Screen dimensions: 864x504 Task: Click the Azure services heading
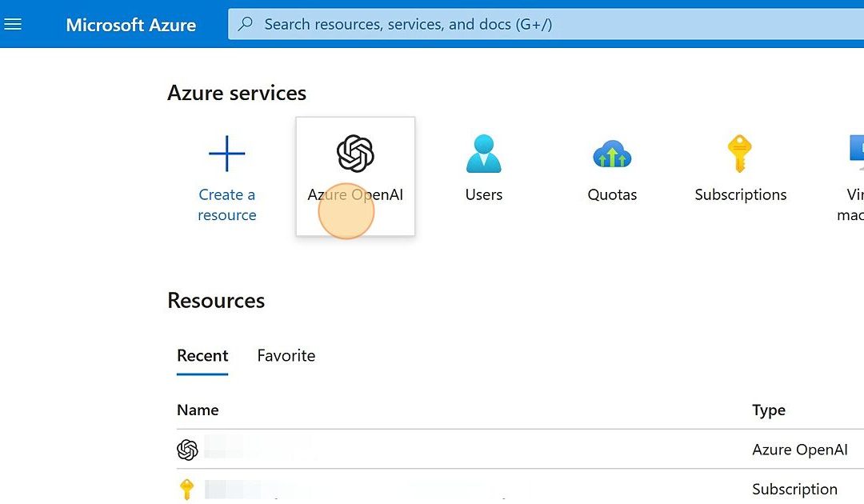coord(236,93)
